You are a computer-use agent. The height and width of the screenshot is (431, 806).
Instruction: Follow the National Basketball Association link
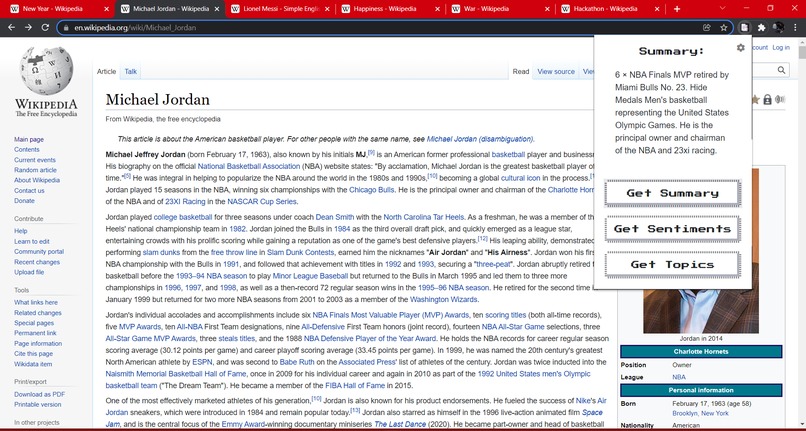[x=249, y=166]
